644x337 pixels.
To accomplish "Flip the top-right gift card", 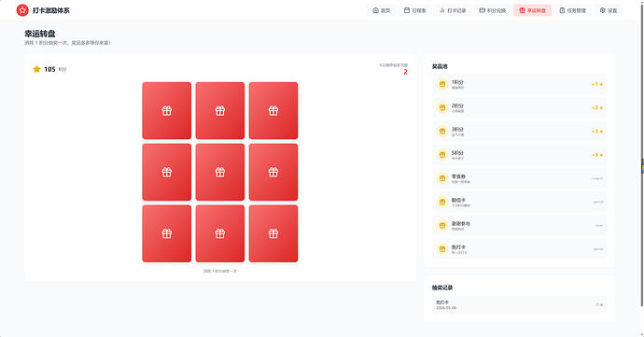I will coord(273,110).
